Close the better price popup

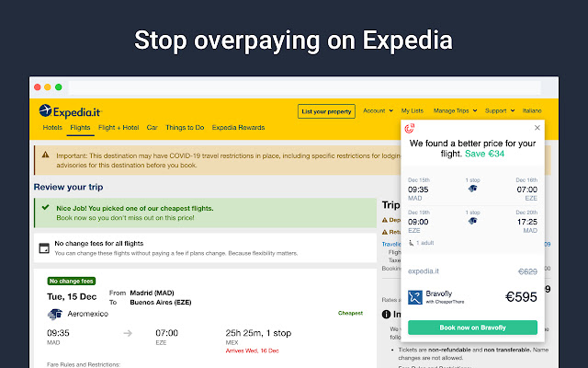tap(537, 128)
